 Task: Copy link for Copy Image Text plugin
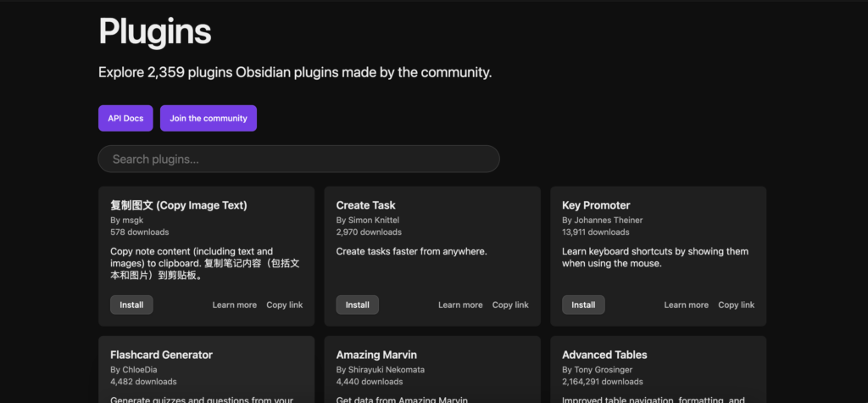[x=285, y=305]
